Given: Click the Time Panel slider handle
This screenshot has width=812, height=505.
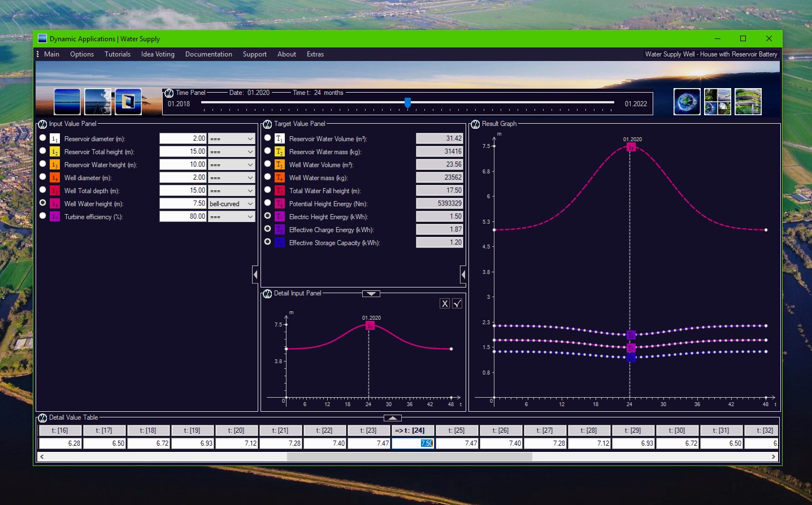Looking at the screenshot, I should click(407, 103).
